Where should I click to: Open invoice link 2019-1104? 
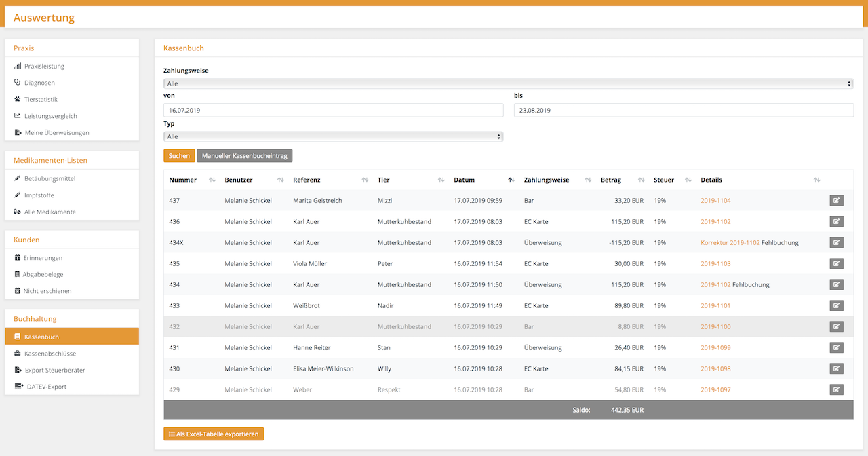(x=715, y=201)
